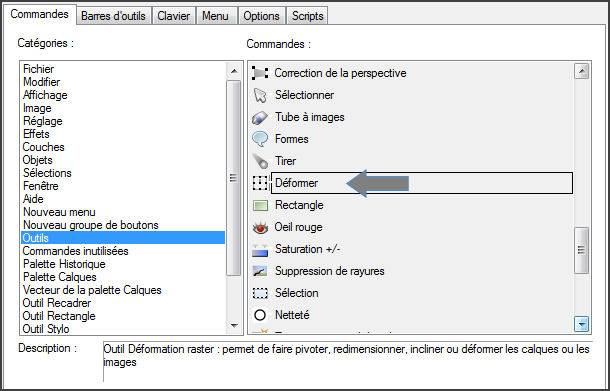Select Effets in the categories list
The height and width of the screenshot is (391, 610).
coord(36,134)
